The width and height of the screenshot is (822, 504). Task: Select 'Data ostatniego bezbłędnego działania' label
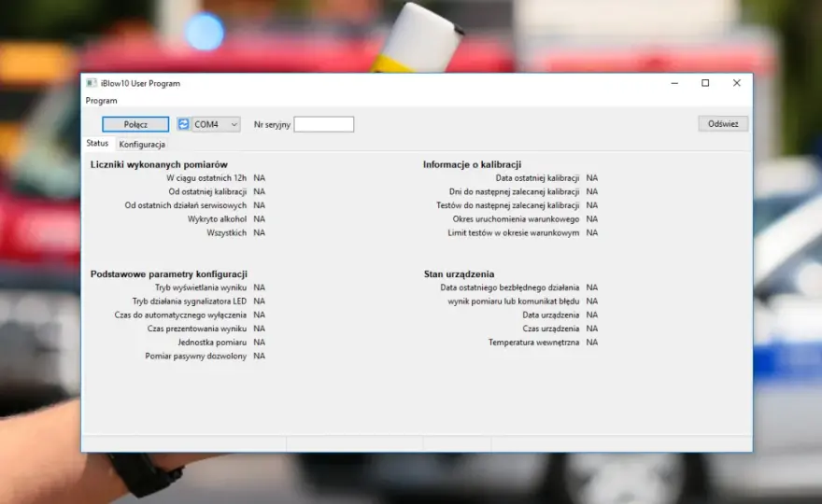(510, 287)
